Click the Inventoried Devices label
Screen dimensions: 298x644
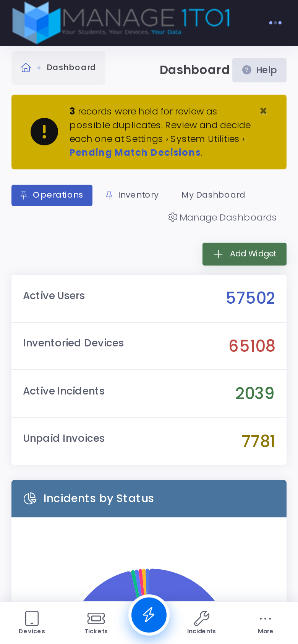click(73, 343)
